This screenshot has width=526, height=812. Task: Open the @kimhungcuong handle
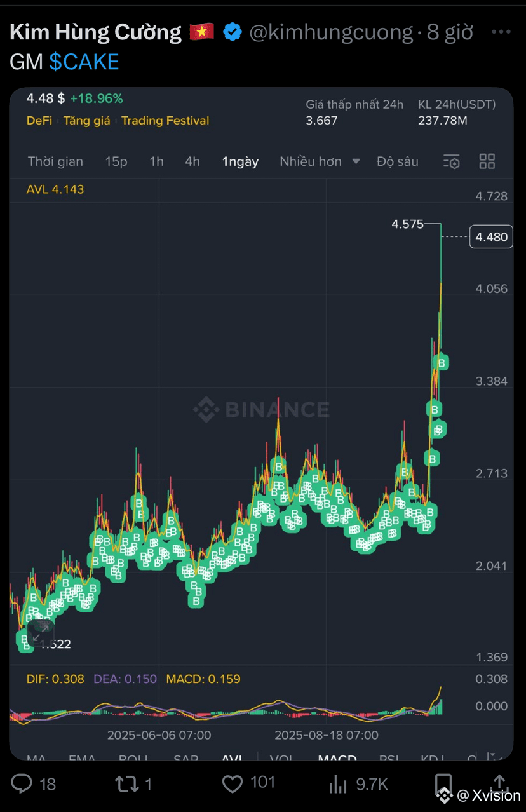331,32
